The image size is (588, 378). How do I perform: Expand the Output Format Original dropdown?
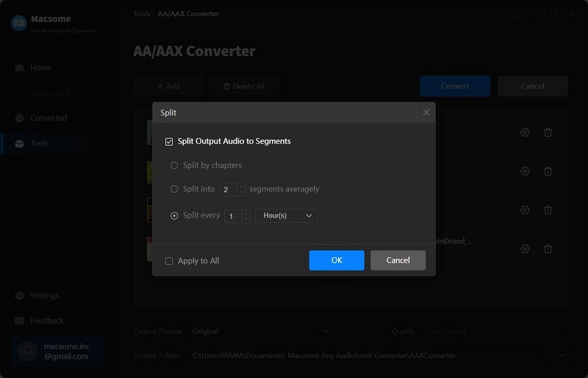tap(261, 332)
